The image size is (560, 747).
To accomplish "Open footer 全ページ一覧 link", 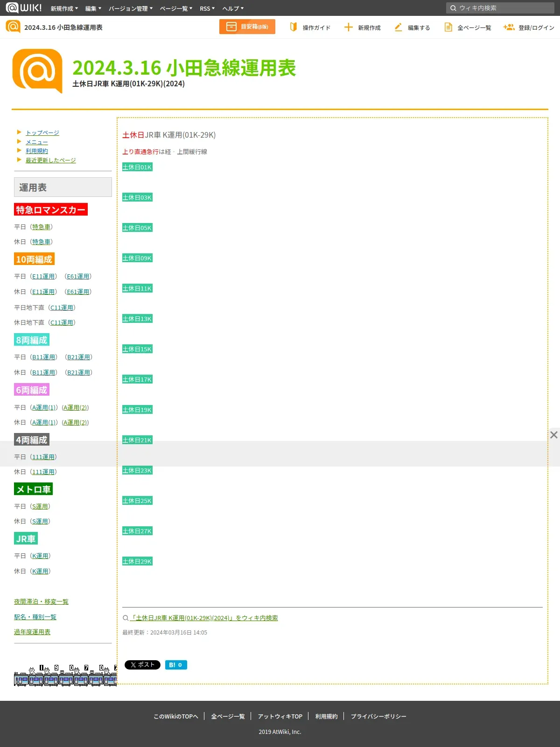I will coord(228,716).
